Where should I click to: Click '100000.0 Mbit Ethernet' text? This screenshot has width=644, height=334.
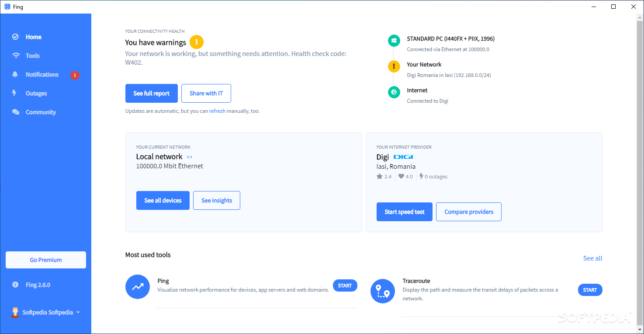(x=170, y=166)
